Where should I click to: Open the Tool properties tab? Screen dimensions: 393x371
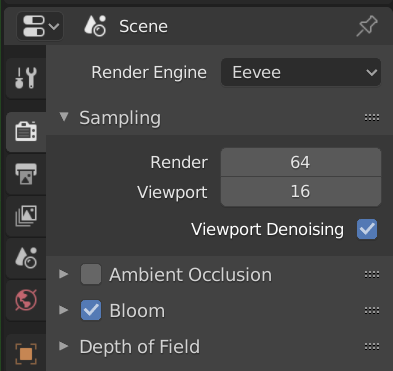click(26, 78)
